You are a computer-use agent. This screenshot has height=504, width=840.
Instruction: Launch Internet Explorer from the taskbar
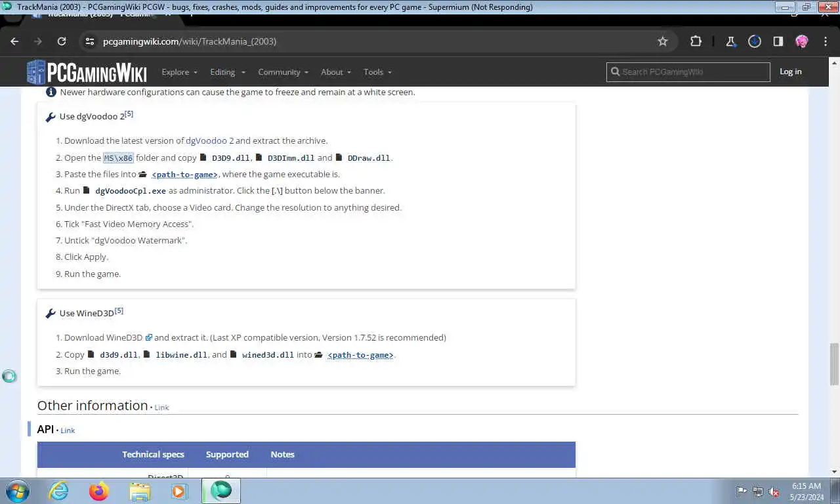(x=58, y=491)
